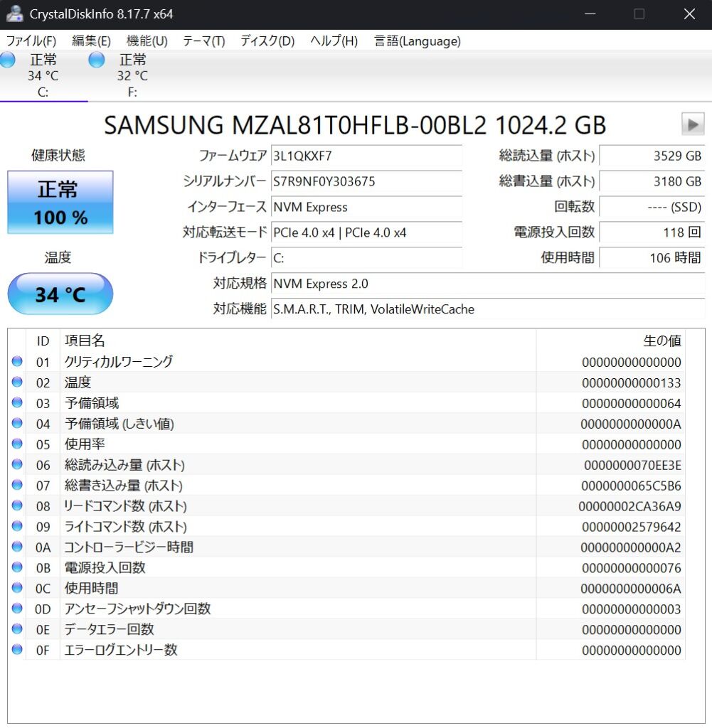Click the power on count value 118 回
This screenshot has width=712, height=728.
click(652, 232)
